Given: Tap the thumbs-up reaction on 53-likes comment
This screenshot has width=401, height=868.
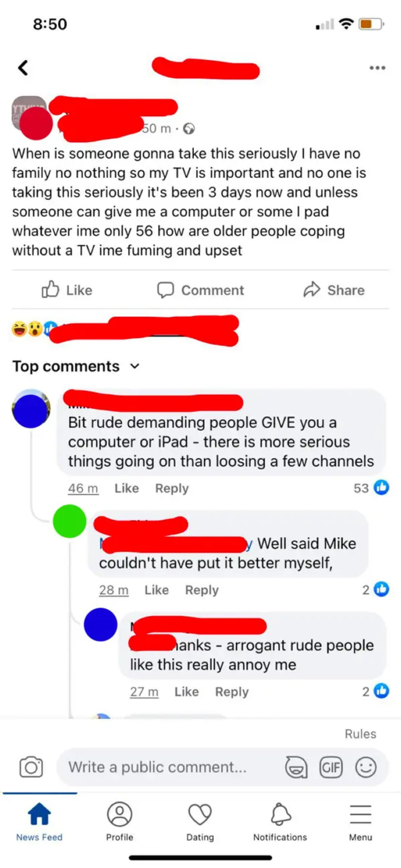Looking at the screenshot, I should (x=381, y=488).
